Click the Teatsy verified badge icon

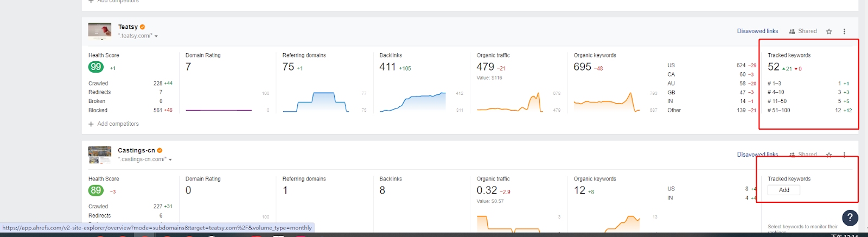click(142, 27)
